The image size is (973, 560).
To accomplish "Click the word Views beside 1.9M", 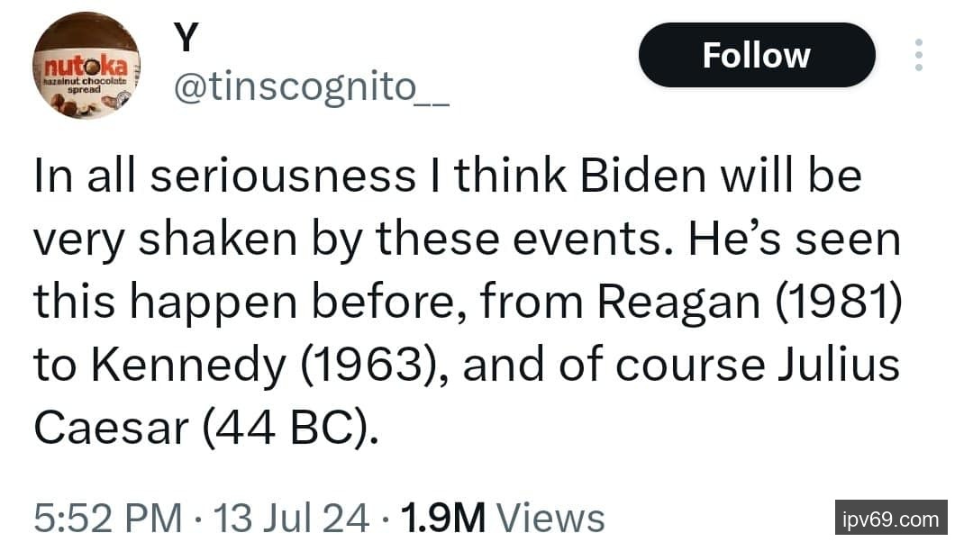I will tap(550, 518).
